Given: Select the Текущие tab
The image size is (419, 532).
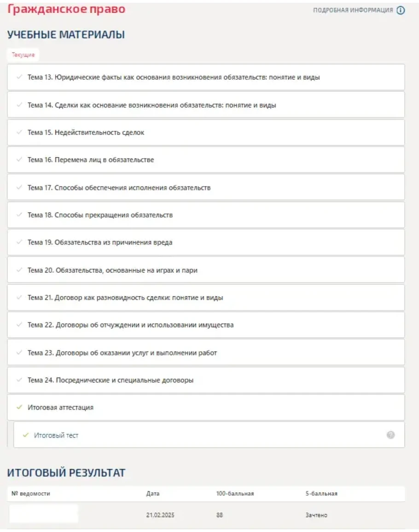Looking at the screenshot, I should coord(23,55).
